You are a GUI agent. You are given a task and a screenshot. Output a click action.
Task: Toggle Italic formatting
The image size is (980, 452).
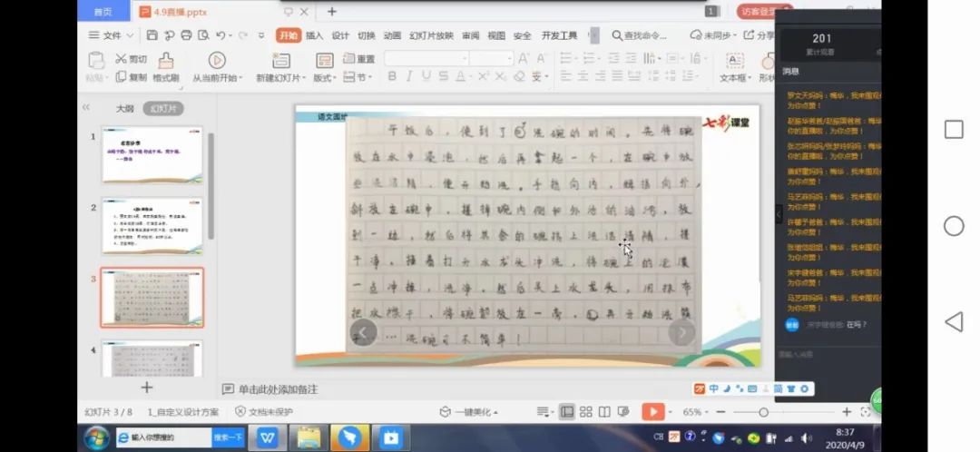pos(408,76)
